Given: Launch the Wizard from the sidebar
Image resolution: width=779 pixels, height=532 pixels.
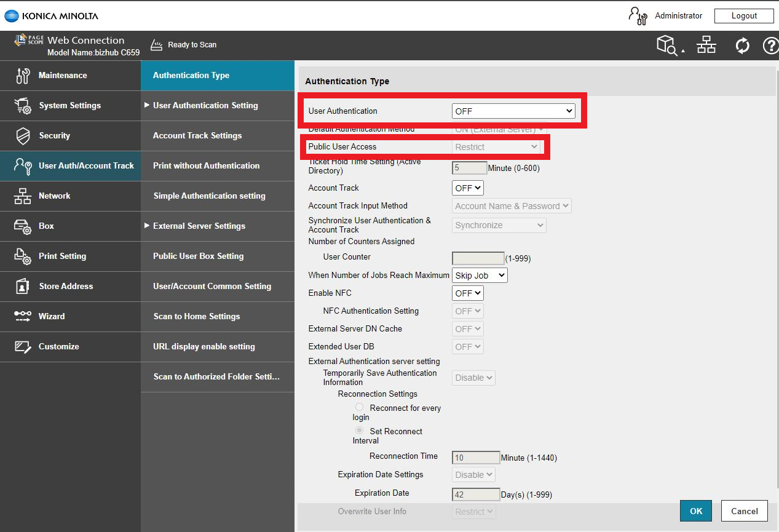Looking at the screenshot, I should 52,316.
